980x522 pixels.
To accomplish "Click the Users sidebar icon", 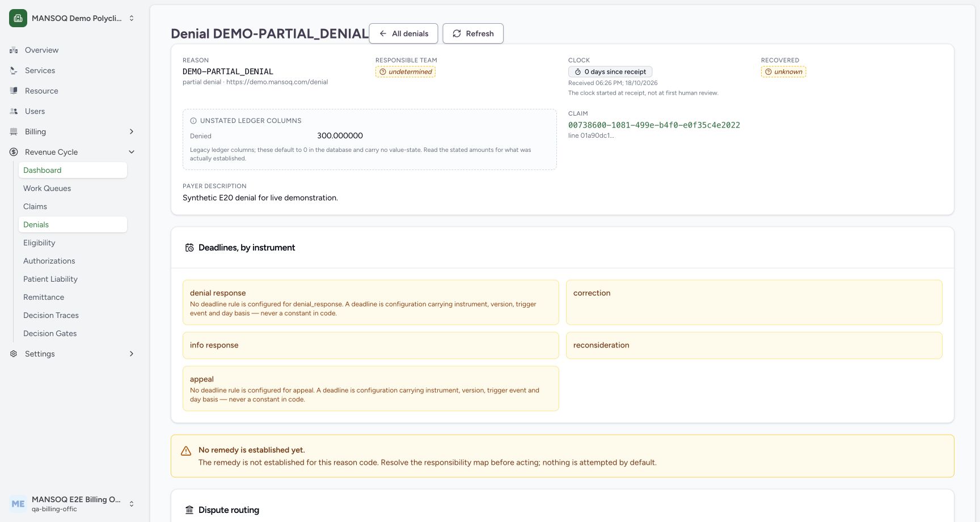I will 14,111.
